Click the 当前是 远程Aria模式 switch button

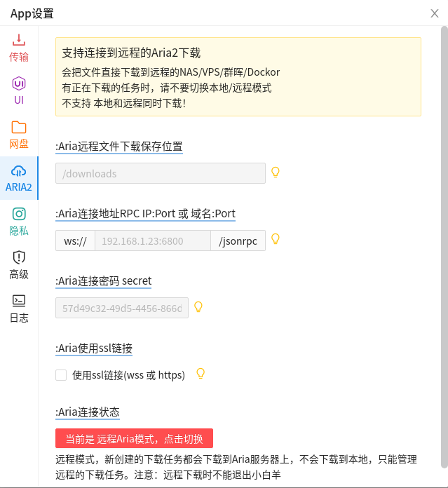(134, 439)
